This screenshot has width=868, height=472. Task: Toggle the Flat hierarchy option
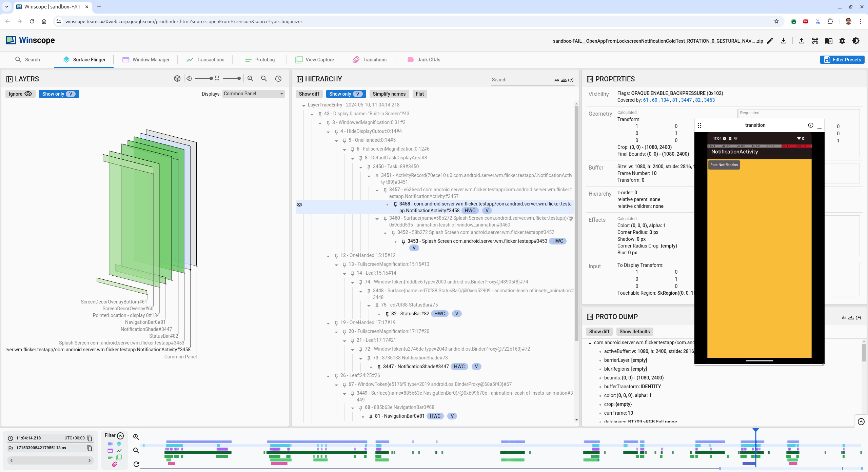(x=419, y=94)
